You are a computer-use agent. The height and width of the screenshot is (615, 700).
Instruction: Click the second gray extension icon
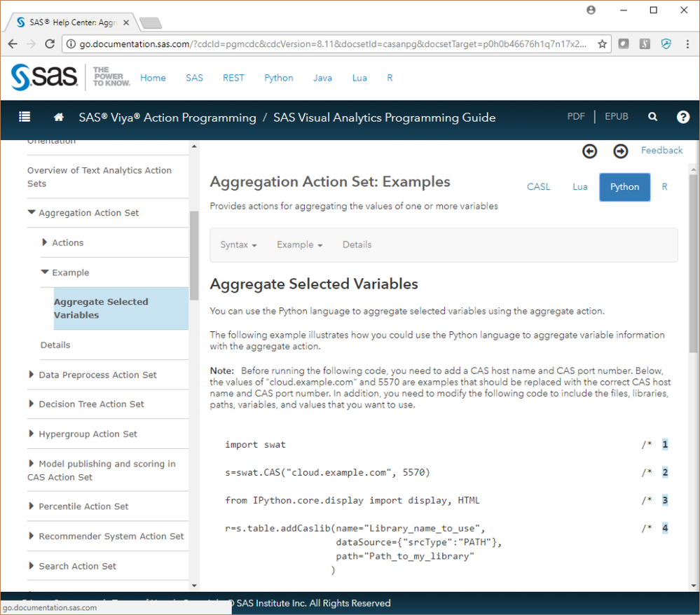click(x=645, y=43)
